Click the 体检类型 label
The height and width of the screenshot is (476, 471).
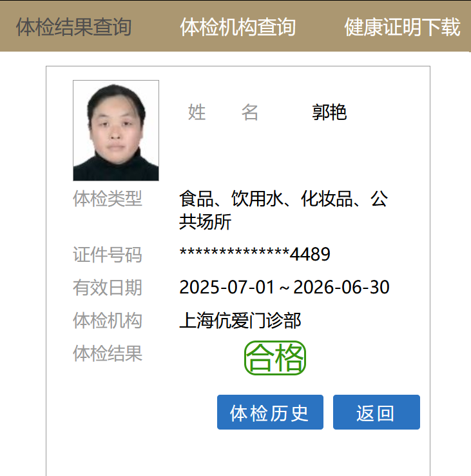108,199
